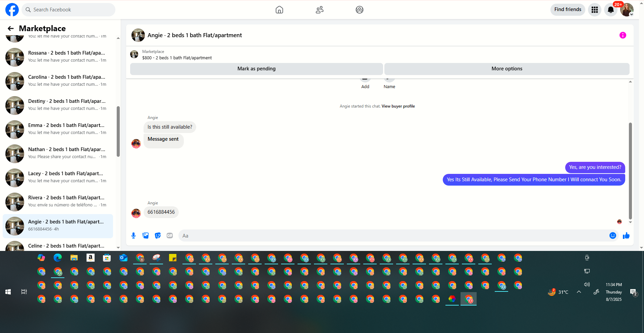
Task: Click the Find friends button
Action: pyautogui.click(x=568, y=9)
